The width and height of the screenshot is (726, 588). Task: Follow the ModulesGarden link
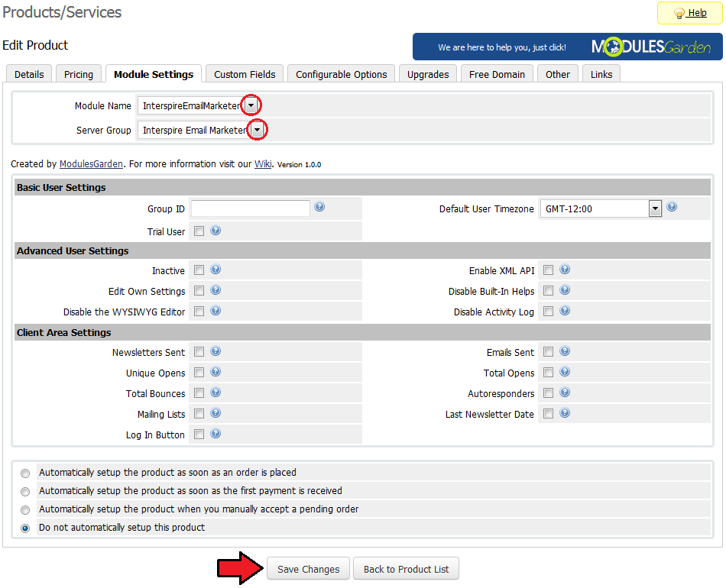tap(91, 163)
